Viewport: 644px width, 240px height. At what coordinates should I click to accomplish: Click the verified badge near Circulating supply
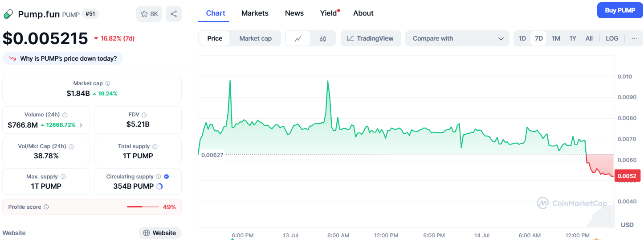pos(167,177)
